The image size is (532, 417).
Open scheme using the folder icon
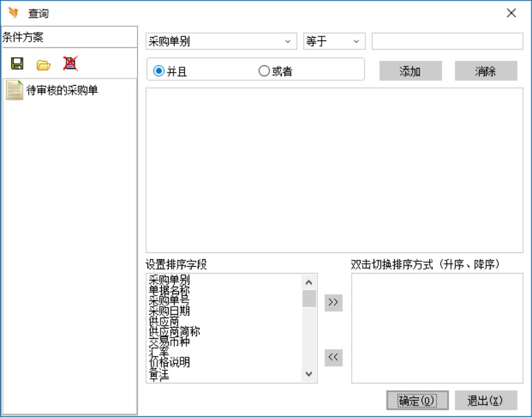44,64
